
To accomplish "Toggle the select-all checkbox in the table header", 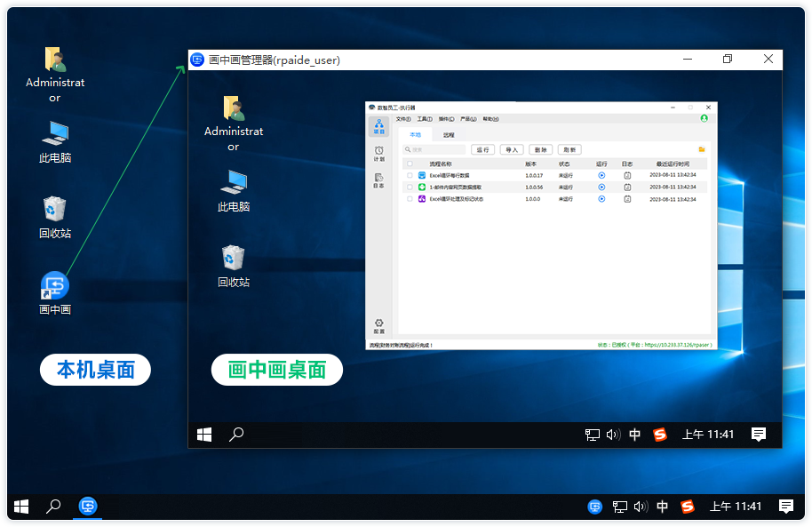I will [410, 164].
